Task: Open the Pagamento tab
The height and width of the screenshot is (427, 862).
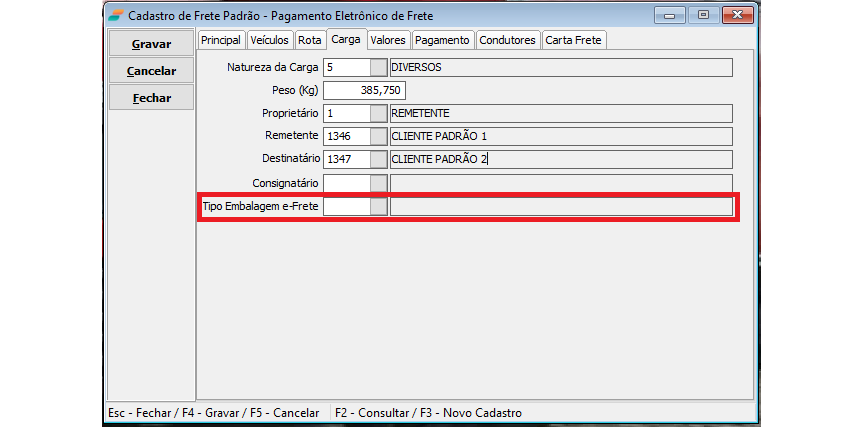Action: point(442,40)
